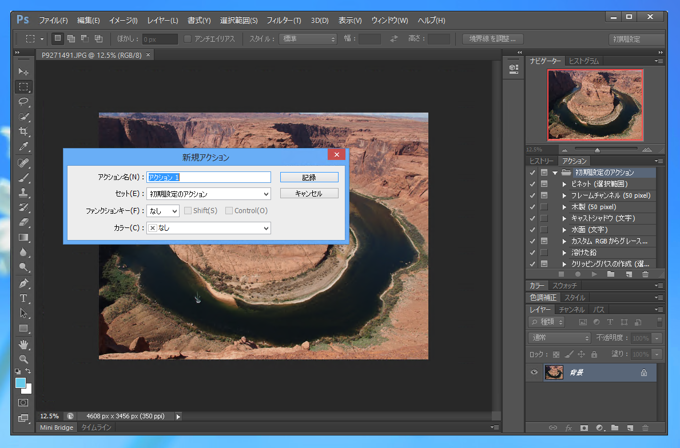The width and height of the screenshot is (680, 448).
Task: Toggle the Shift(S) checkbox
Action: point(188,211)
